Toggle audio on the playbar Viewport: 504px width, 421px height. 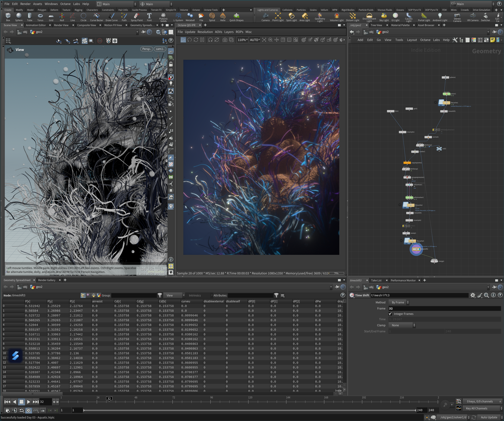(x=14, y=410)
